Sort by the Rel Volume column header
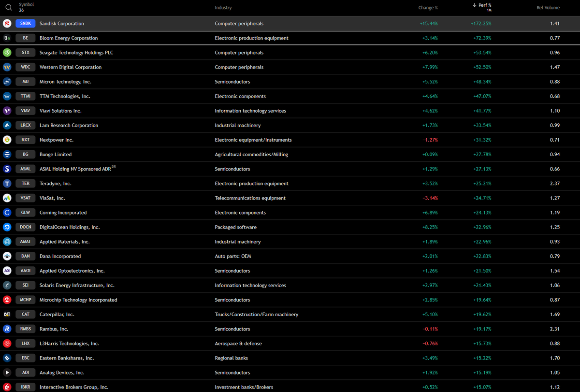This screenshot has height=392, width=580. pos(548,7)
